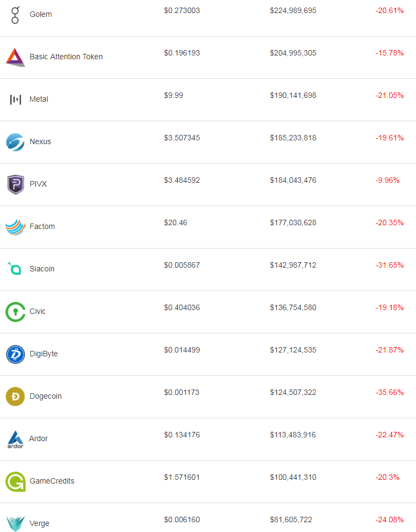Click the DigiByte blue coin icon
Screen dimensions: 416x532
coord(15,354)
